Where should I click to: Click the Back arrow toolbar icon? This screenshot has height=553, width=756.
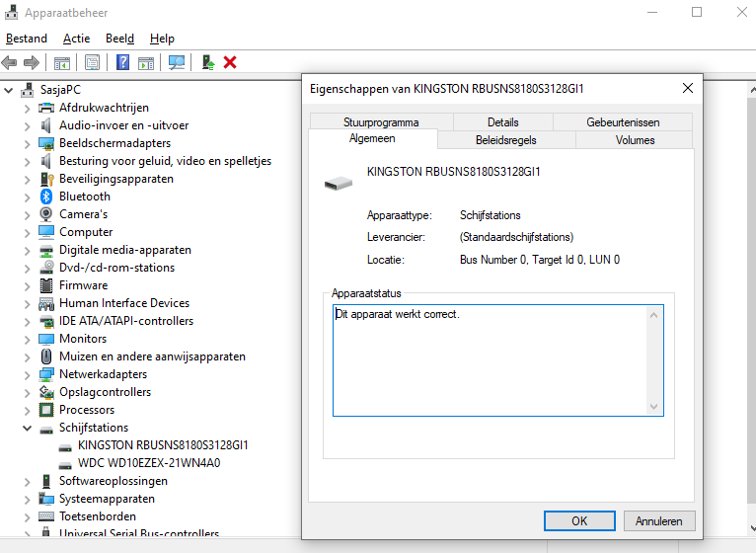coord(9,62)
